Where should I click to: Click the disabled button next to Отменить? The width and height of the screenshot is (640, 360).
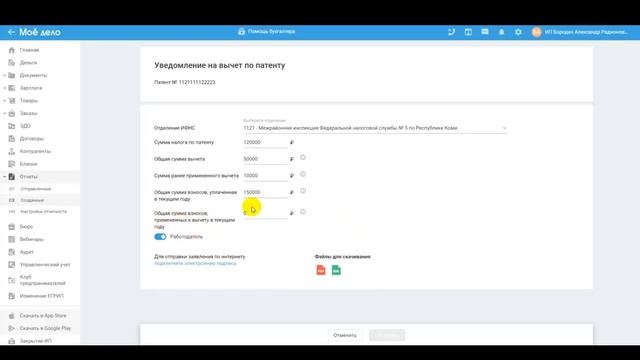[x=387, y=335]
